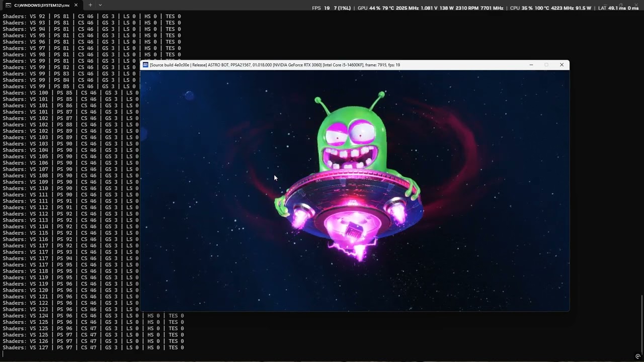This screenshot has width=644, height=362.
Task: Minimize the ASTRO BOT emulator window
Action: coord(531,65)
